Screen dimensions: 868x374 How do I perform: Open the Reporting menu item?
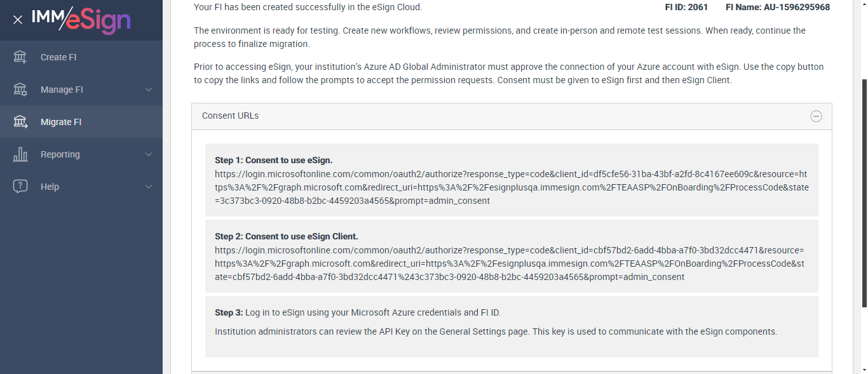[60, 154]
